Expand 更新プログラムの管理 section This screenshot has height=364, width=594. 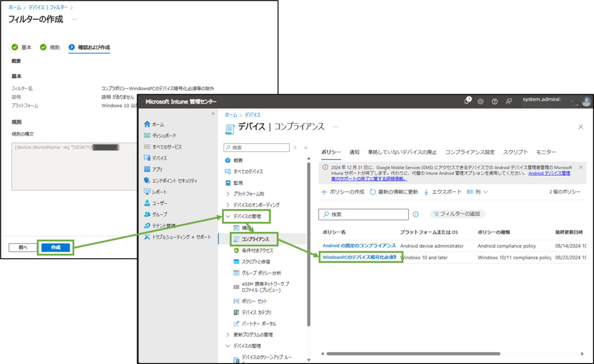click(x=249, y=335)
